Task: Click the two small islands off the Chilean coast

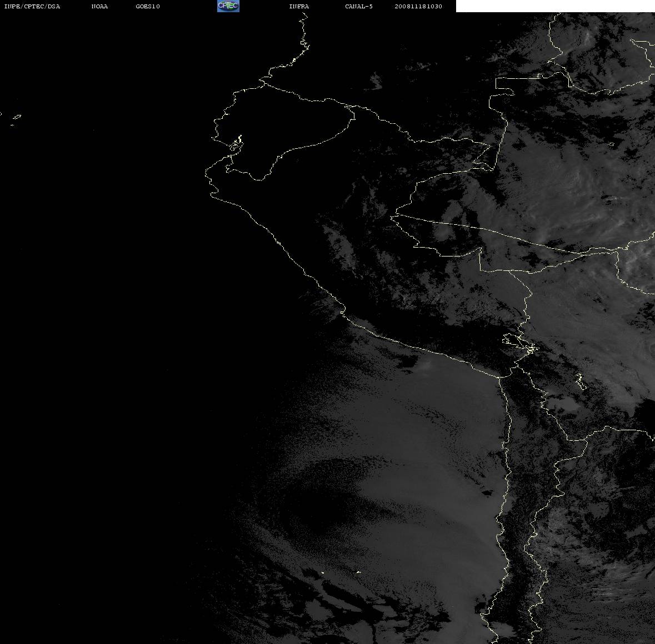Action: [x=340, y=572]
